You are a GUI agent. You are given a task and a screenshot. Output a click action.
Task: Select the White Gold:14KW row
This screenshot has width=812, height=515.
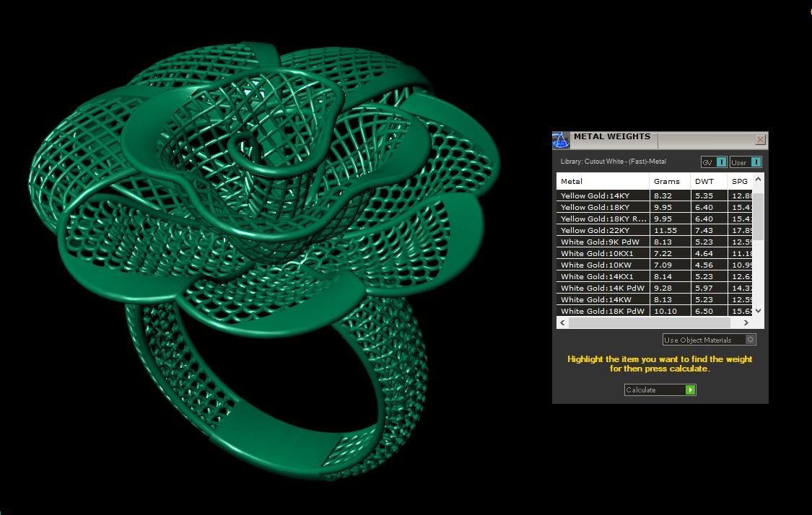click(655, 299)
